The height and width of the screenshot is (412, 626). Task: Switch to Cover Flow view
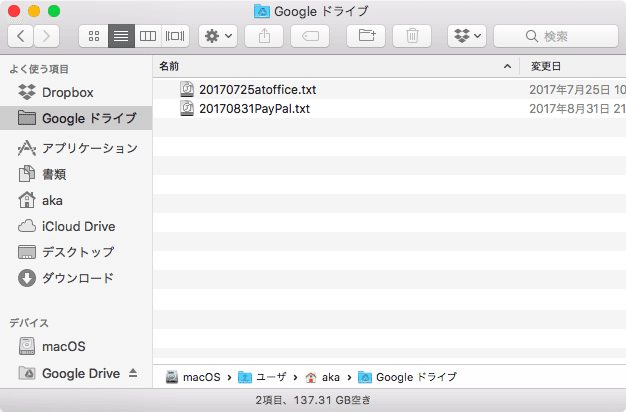175,36
